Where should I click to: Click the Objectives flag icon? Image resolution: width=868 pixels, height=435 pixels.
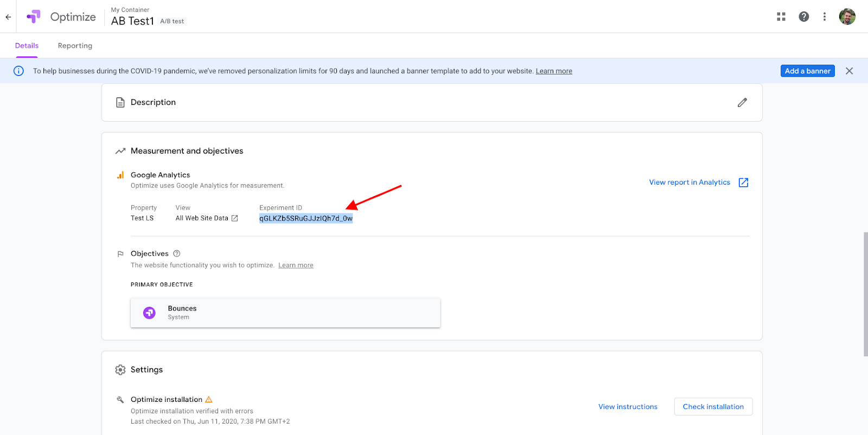pyautogui.click(x=120, y=254)
